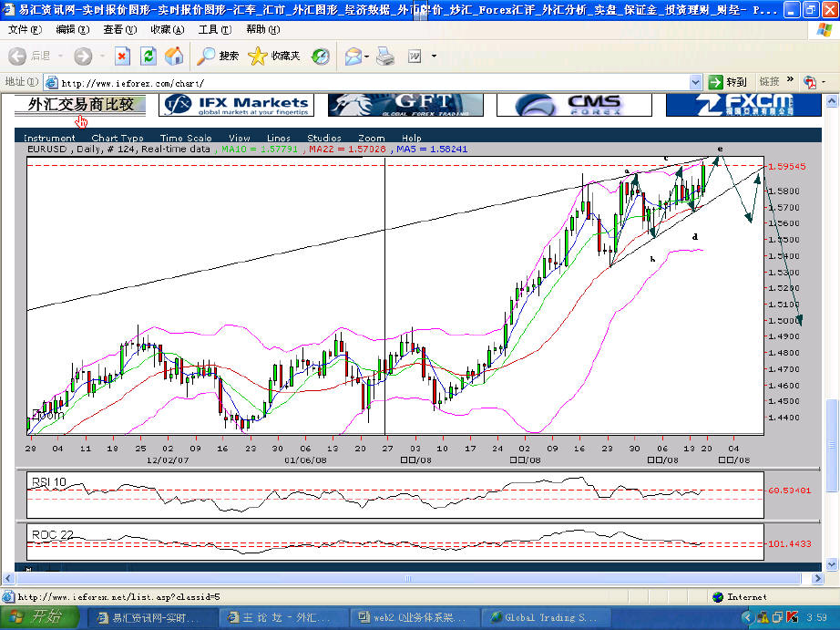Screen dimensions: 840x630
Task: Open chart Instrument menu
Action: 49,138
